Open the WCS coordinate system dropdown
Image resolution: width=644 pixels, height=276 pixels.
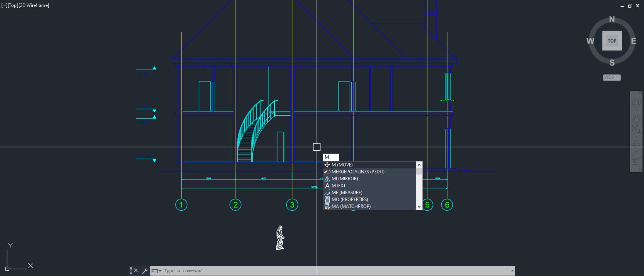(612, 78)
